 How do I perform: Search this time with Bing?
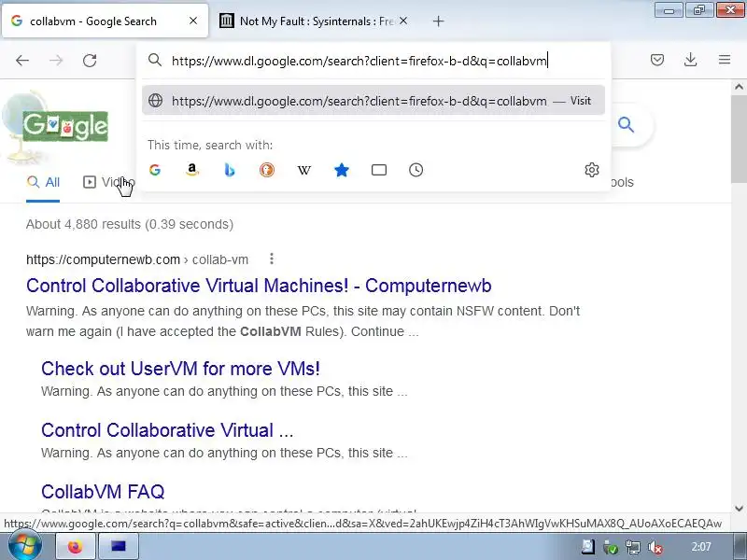[x=230, y=170]
